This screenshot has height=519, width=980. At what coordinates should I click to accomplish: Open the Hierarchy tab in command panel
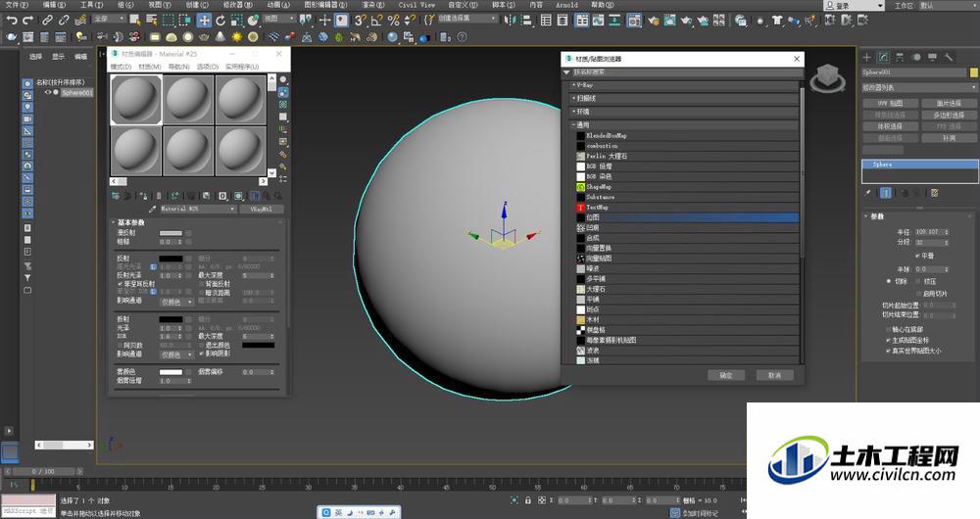[x=900, y=57]
